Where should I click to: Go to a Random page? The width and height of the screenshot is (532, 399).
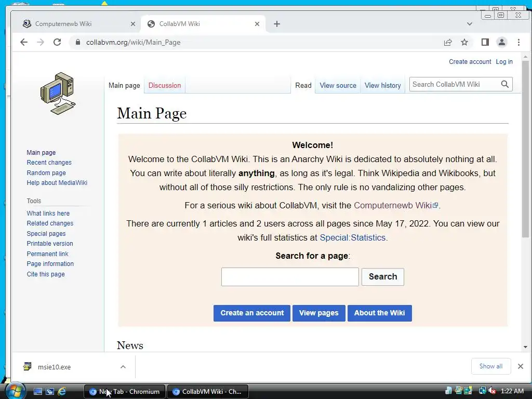[x=46, y=172]
